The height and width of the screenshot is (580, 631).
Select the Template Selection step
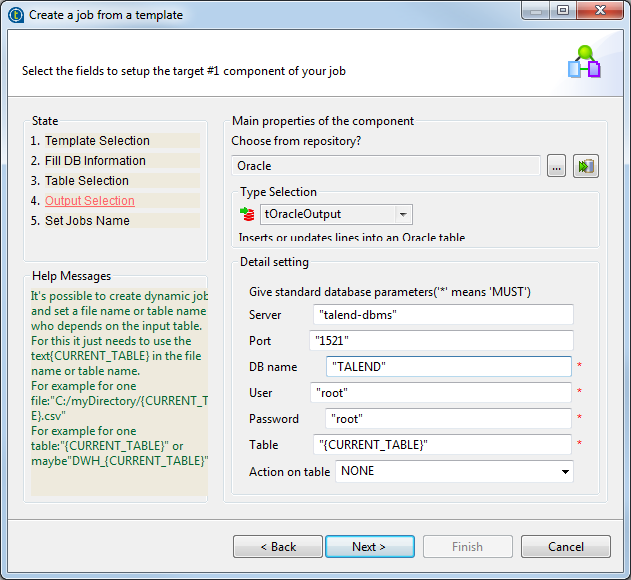pyautogui.click(x=97, y=141)
